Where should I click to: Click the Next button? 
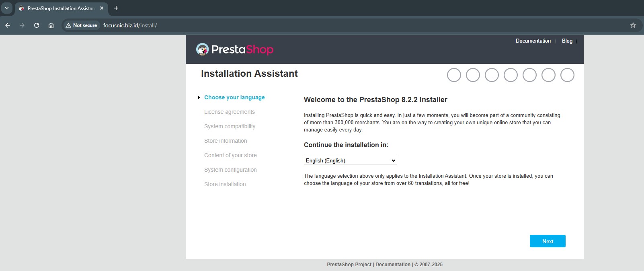[548, 241]
